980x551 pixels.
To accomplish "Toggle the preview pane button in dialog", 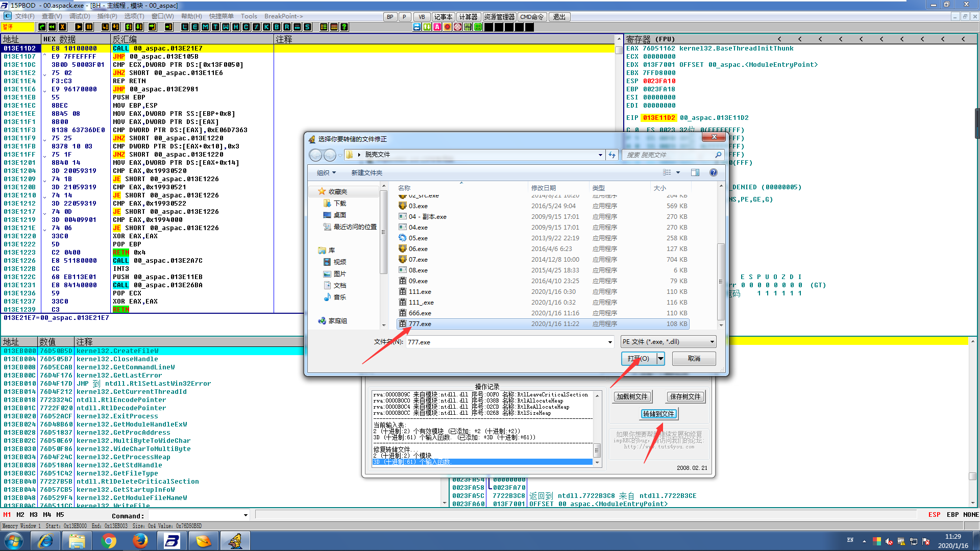I will pyautogui.click(x=695, y=172).
